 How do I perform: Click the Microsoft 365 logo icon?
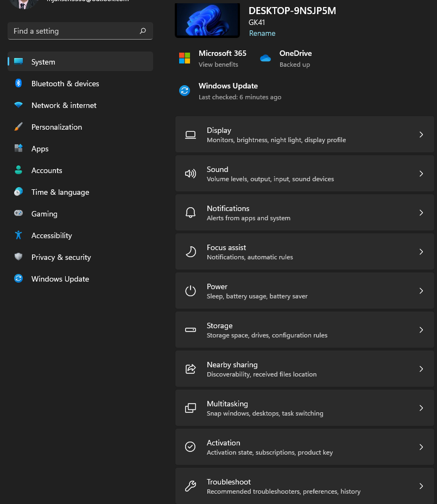click(x=185, y=58)
